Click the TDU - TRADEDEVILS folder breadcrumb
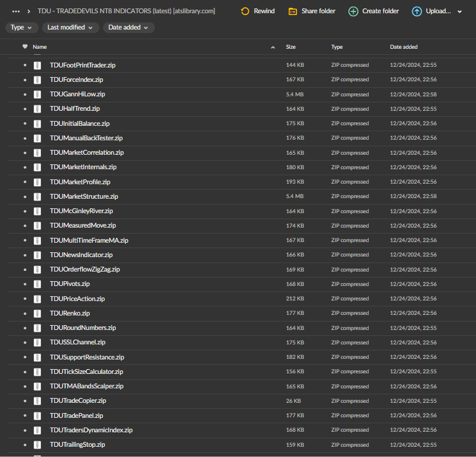476x457 pixels. [126, 11]
